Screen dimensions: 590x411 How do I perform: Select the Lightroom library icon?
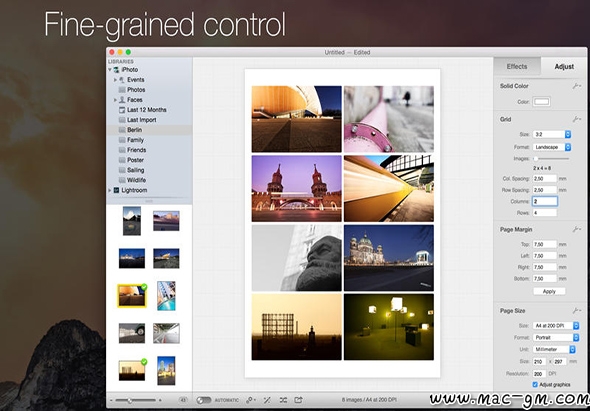click(116, 190)
